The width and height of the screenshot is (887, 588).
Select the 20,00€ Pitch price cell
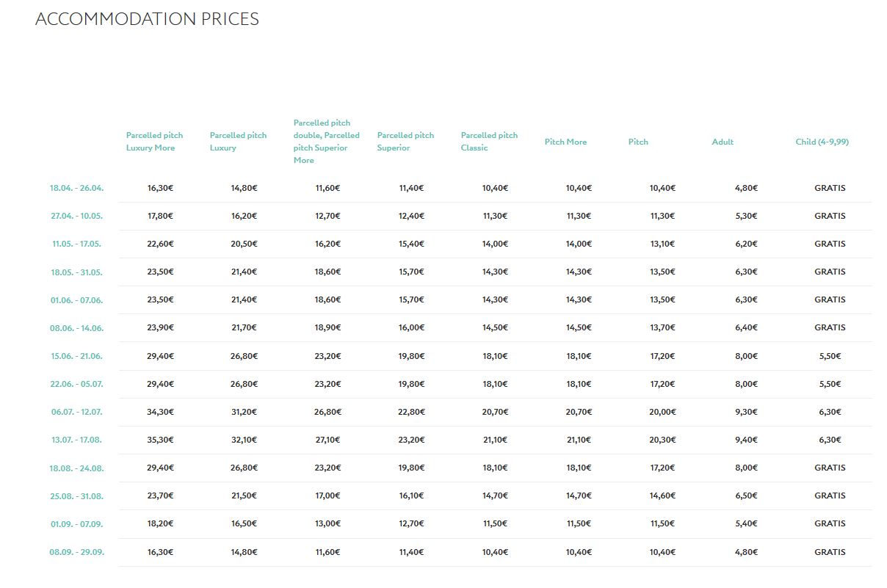point(662,412)
